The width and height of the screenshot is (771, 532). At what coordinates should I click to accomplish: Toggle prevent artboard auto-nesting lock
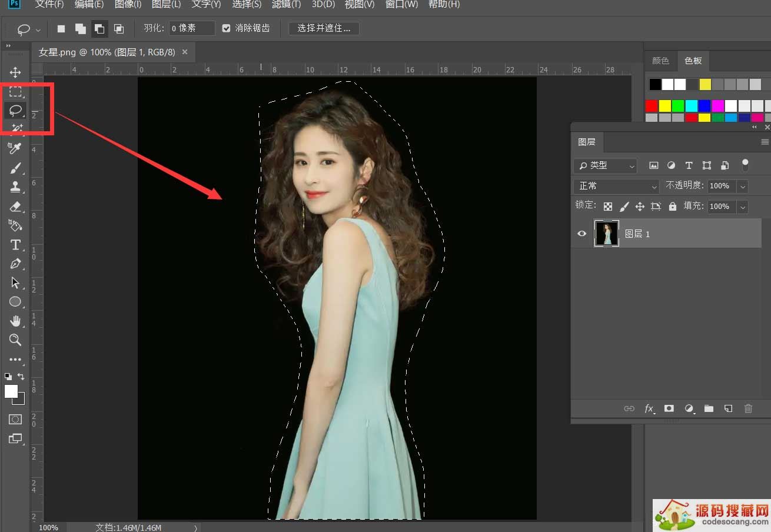pyautogui.click(x=656, y=206)
